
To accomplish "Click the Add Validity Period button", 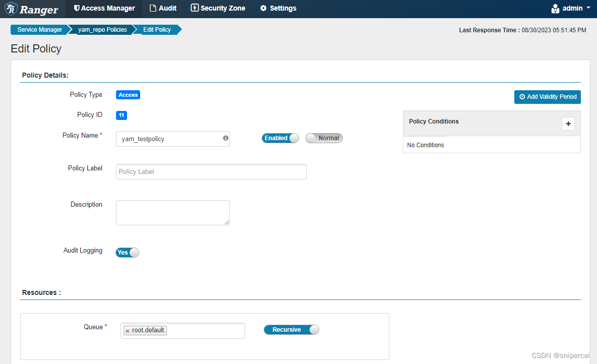I will coord(547,97).
